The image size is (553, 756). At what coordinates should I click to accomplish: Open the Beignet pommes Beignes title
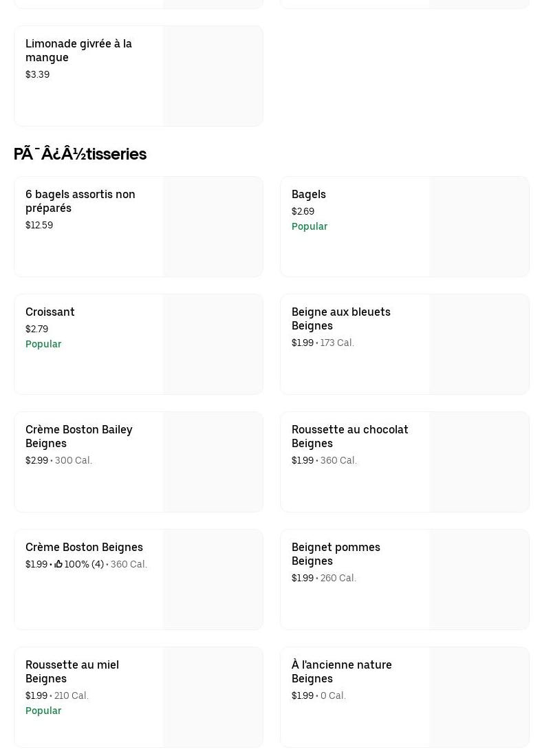point(336,554)
